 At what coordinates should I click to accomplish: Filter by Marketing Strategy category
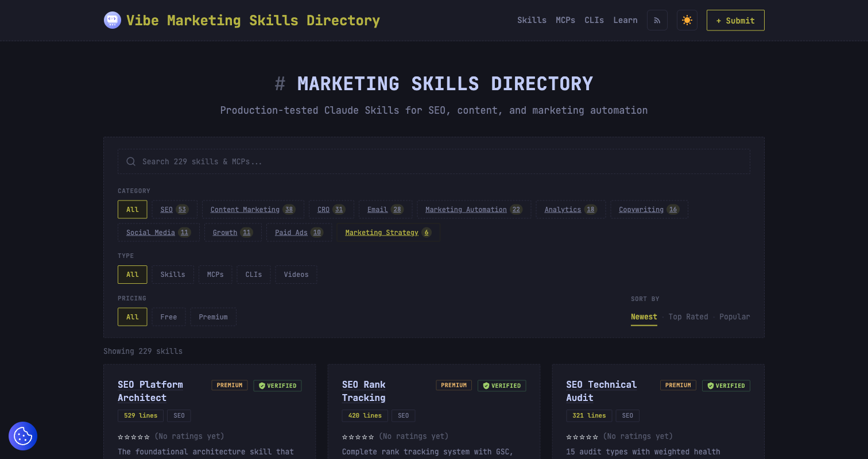[388, 232]
